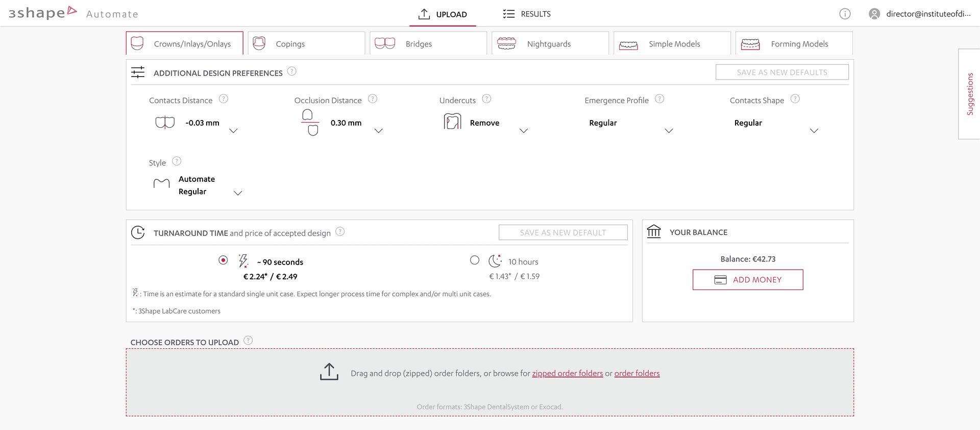Open the Undercuts dropdown
This screenshot has height=430, width=980.
click(x=524, y=131)
